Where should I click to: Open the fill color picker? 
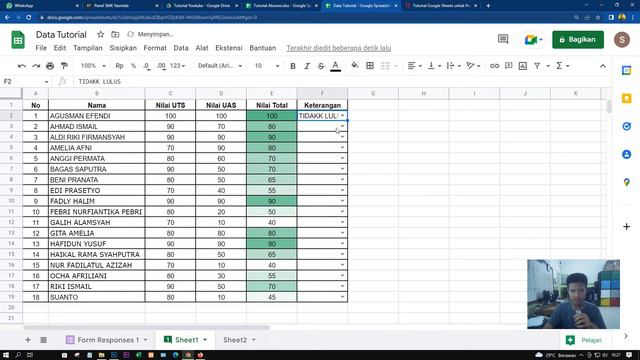pos(355,65)
